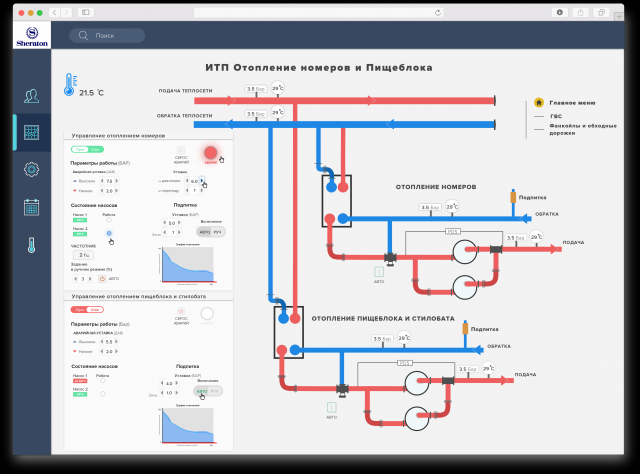Open Главное меню link
The height and width of the screenshot is (474, 640).
pyautogui.click(x=572, y=103)
